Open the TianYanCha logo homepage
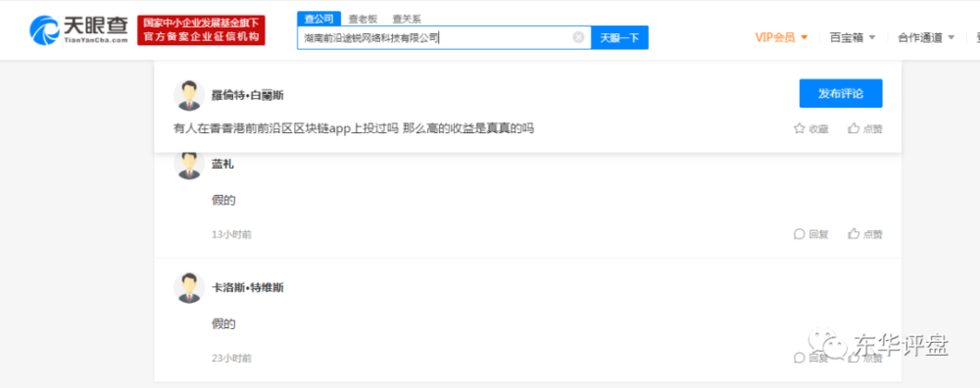 78,30
